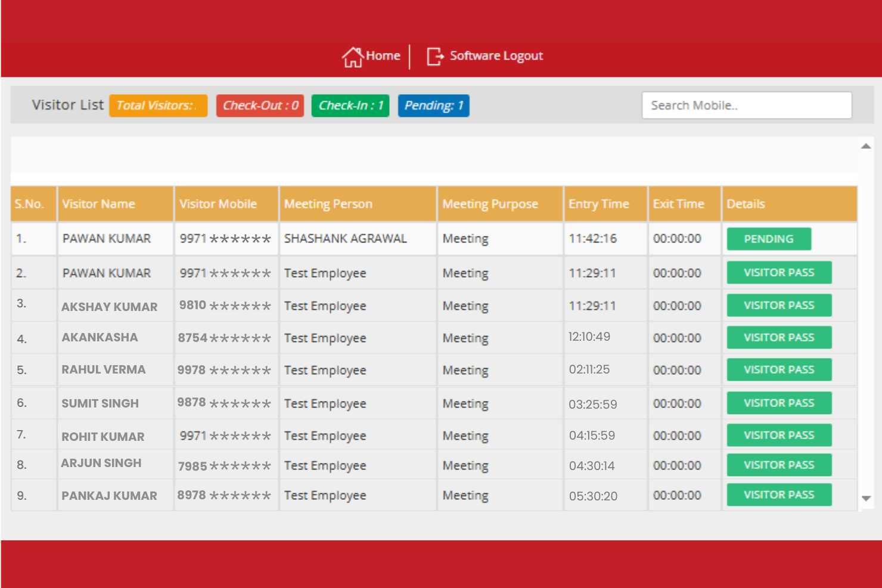
Task: Click the entry time 12:10:49
Action: point(589,337)
